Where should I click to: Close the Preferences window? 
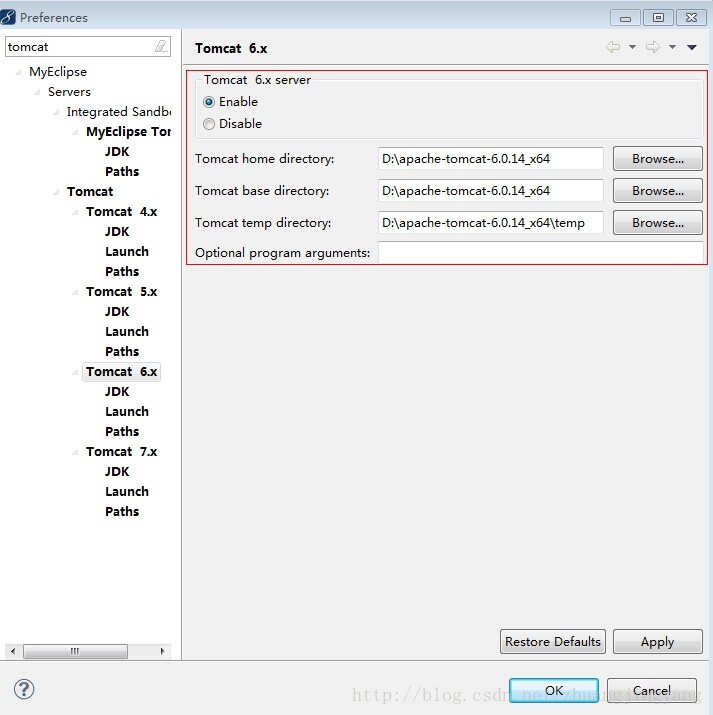[x=691, y=18]
